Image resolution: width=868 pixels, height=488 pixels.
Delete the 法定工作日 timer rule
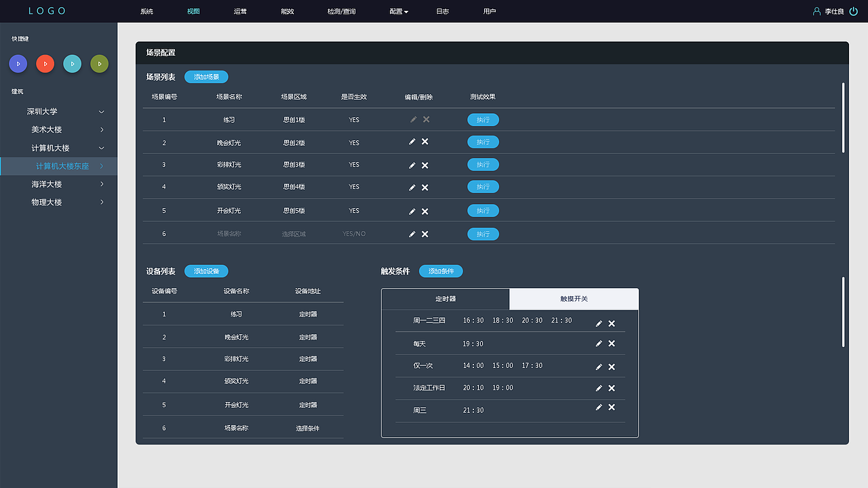[x=611, y=388]
